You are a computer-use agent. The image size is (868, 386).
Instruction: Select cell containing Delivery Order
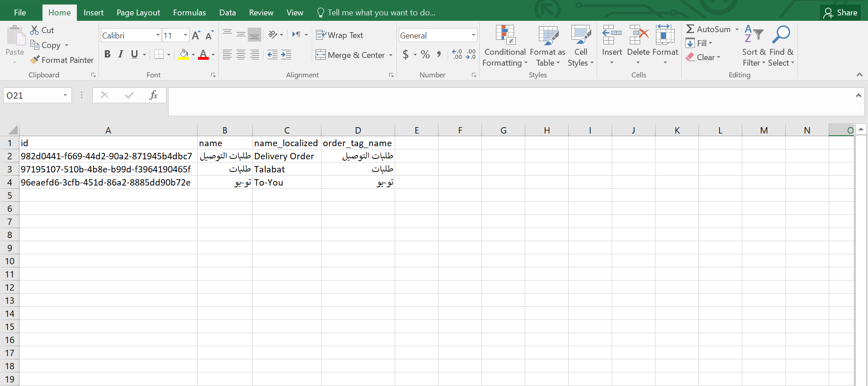[286, 156]
